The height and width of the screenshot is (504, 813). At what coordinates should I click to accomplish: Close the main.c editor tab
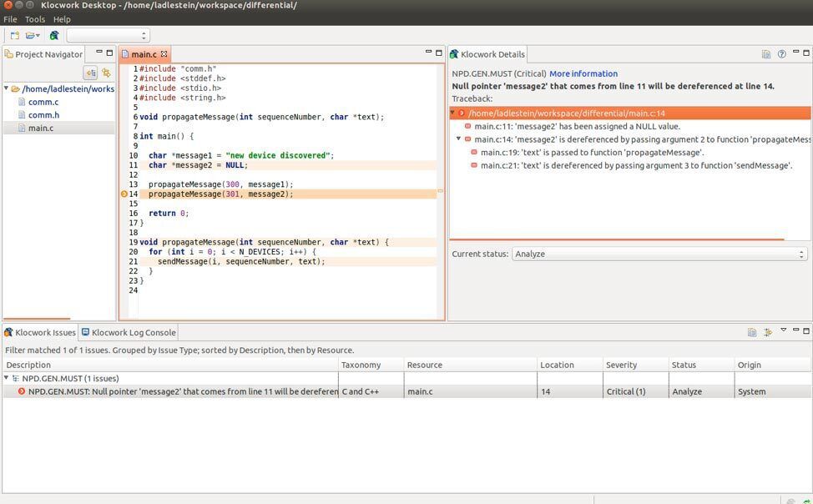164,54
